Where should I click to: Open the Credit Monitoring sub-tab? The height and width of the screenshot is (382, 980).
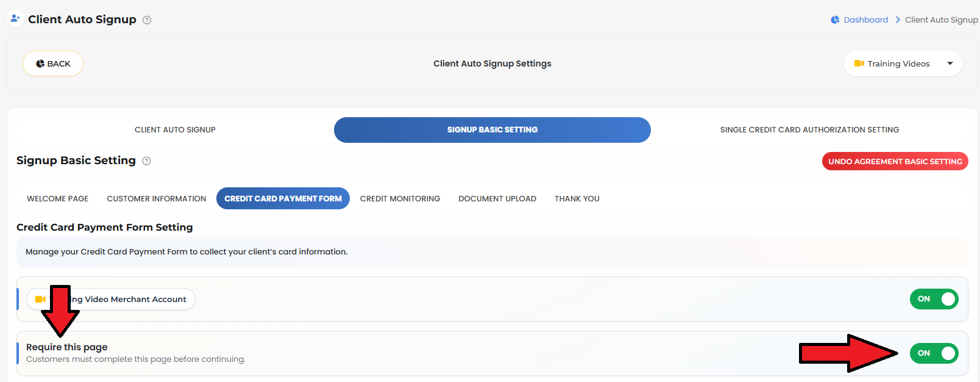click(400, 198)
